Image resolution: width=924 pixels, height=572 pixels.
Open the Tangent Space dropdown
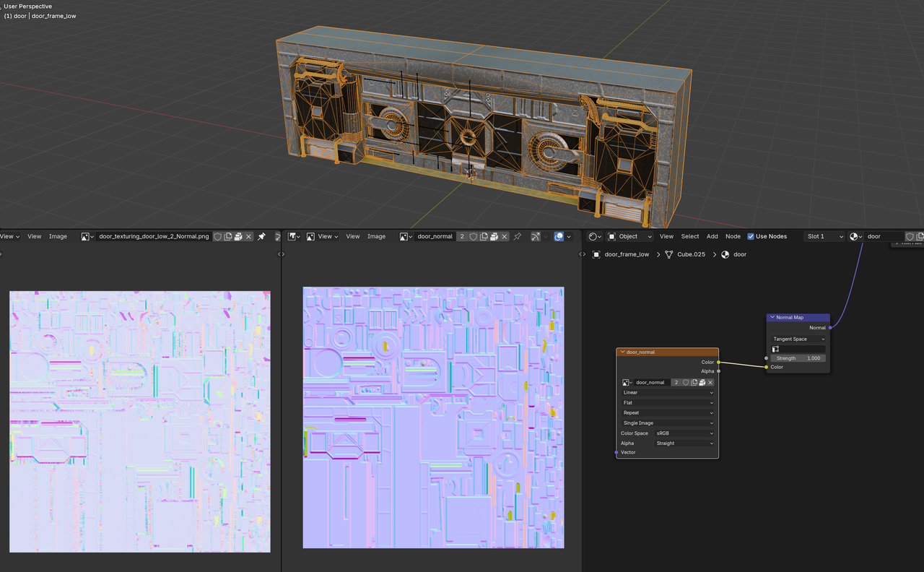(x=798, y=339)
